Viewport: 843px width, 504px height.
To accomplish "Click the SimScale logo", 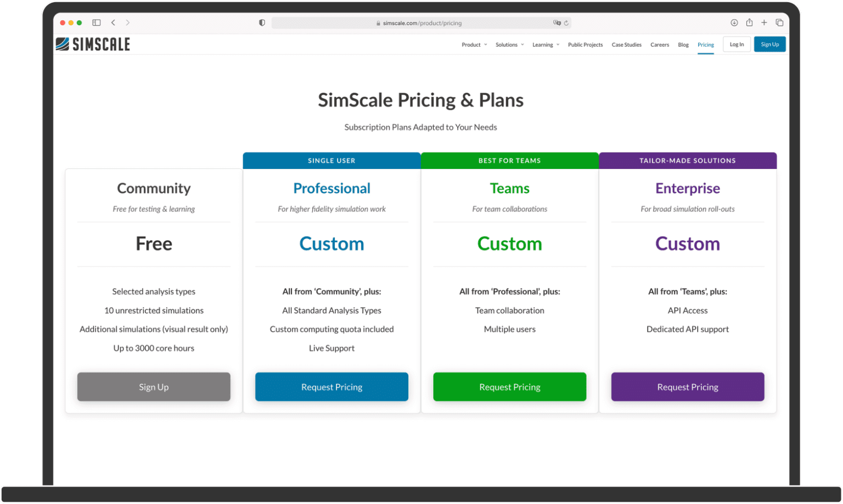I will (x=92, y=44).
